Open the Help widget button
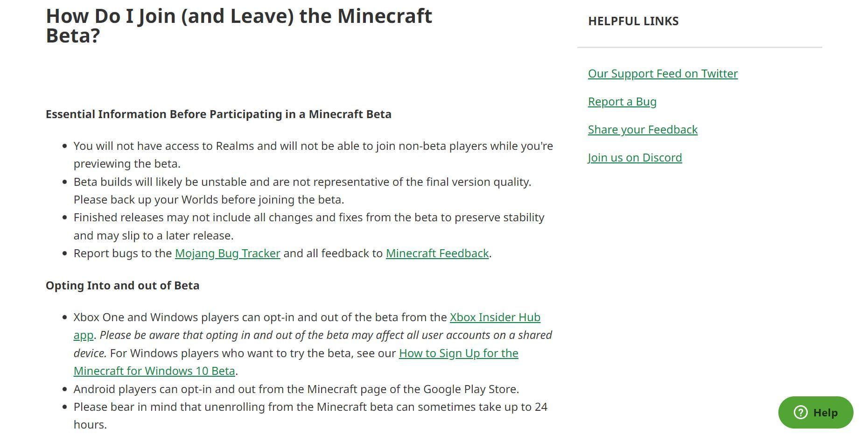The width and height of the screenshot is (868, 436). click(816, 412)
